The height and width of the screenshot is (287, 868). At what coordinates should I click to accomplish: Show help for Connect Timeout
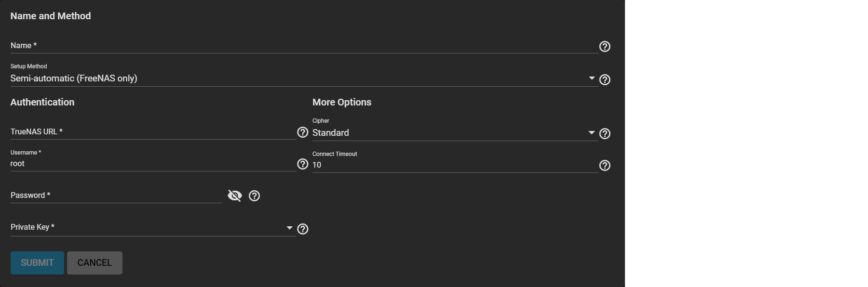click(x=605, y=165)
